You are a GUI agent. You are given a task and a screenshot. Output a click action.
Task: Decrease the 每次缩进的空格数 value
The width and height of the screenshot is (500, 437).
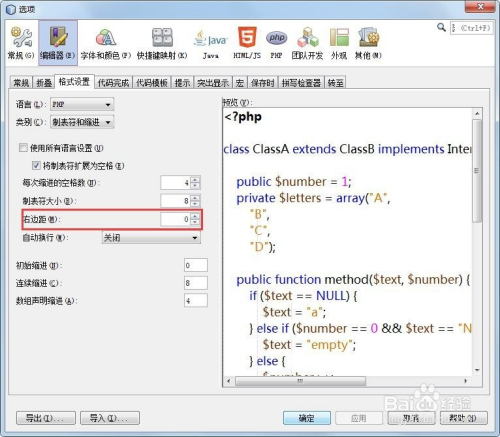click(195, 186)
